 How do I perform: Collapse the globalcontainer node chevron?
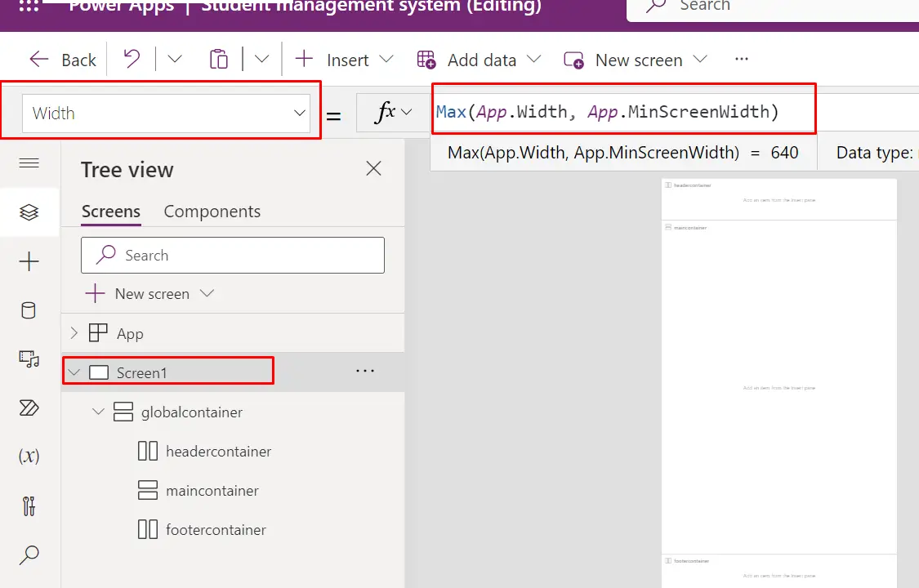tap(99, 412)
